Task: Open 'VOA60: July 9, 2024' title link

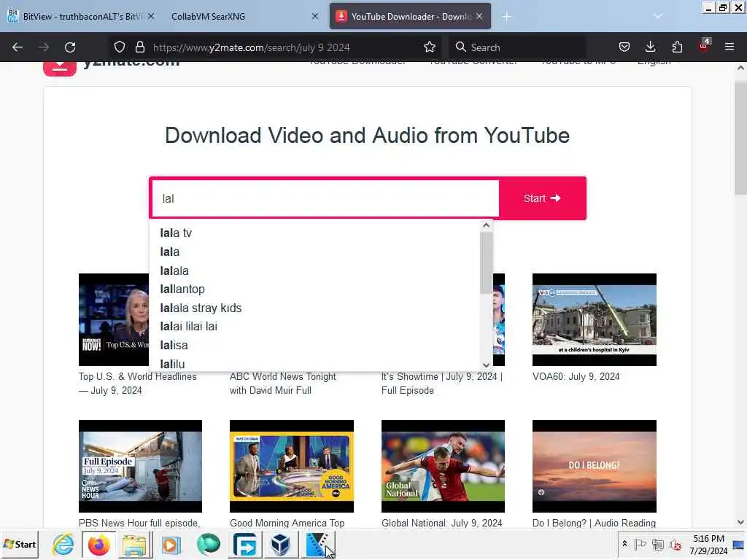Action: [576, 377]
